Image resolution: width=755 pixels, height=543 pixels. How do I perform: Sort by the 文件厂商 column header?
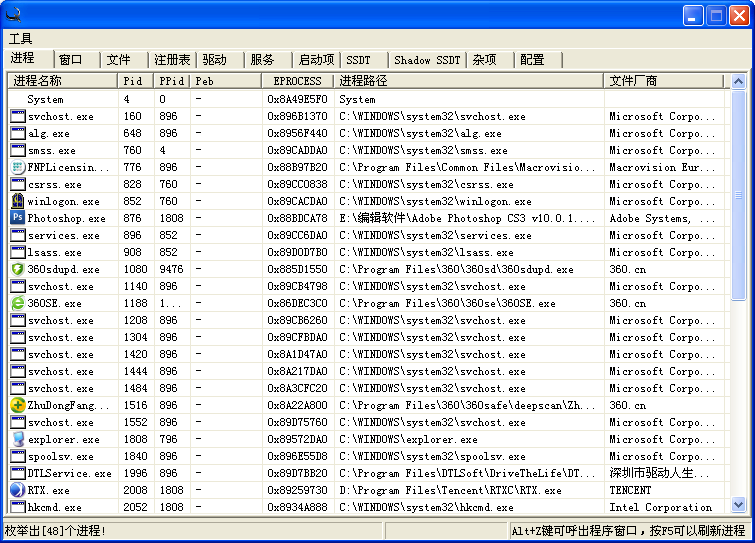click(664, 81)
